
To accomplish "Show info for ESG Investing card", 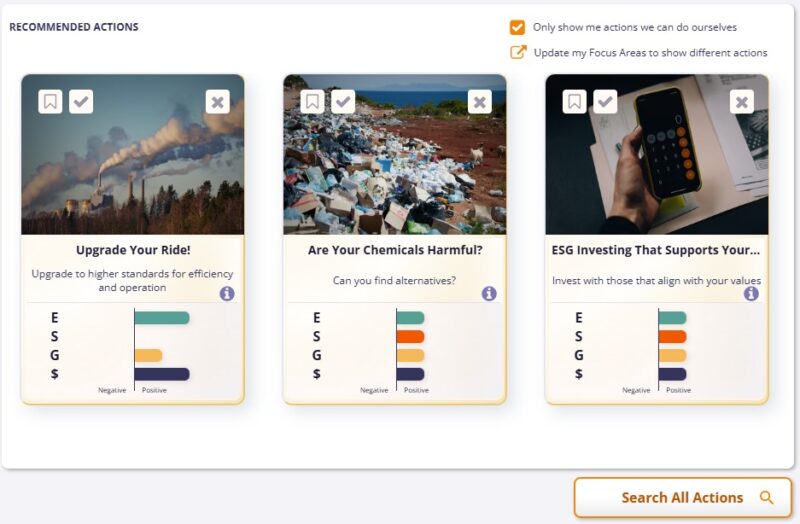I will coord(751,293).
